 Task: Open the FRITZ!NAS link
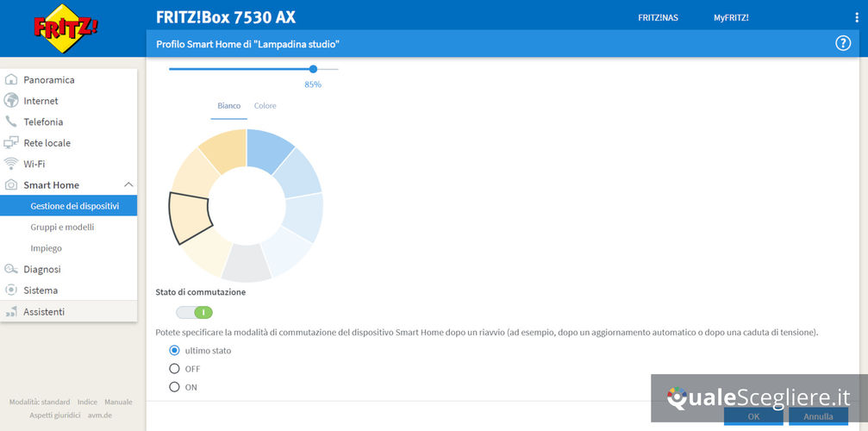pos(658,17)
